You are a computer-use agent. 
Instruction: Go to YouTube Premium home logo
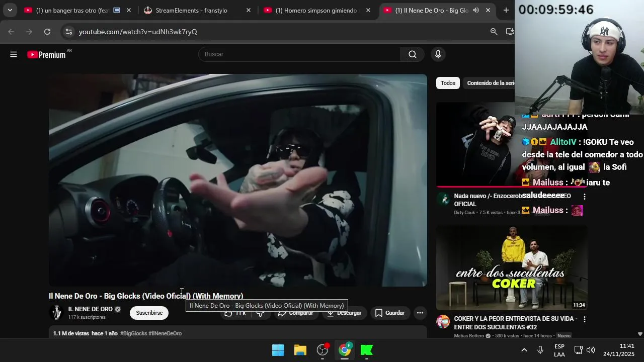pyautogui.click(x=46, y=54)
